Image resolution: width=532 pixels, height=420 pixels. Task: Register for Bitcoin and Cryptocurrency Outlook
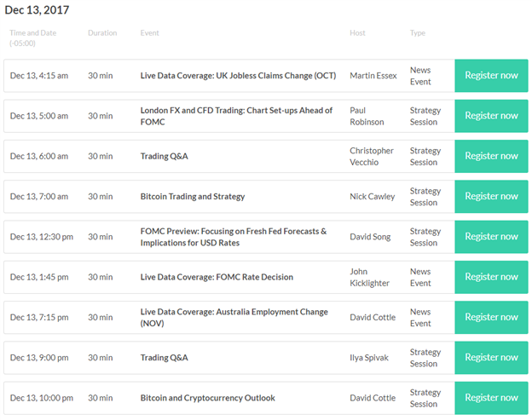(x=491, y=398)
